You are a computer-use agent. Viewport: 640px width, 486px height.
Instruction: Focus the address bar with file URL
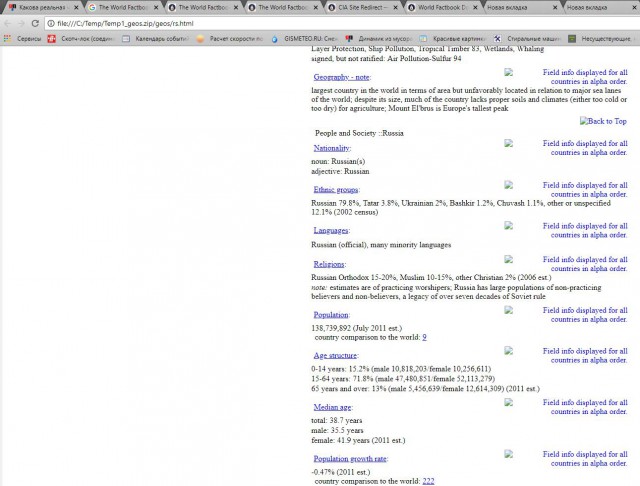(343, 23)
